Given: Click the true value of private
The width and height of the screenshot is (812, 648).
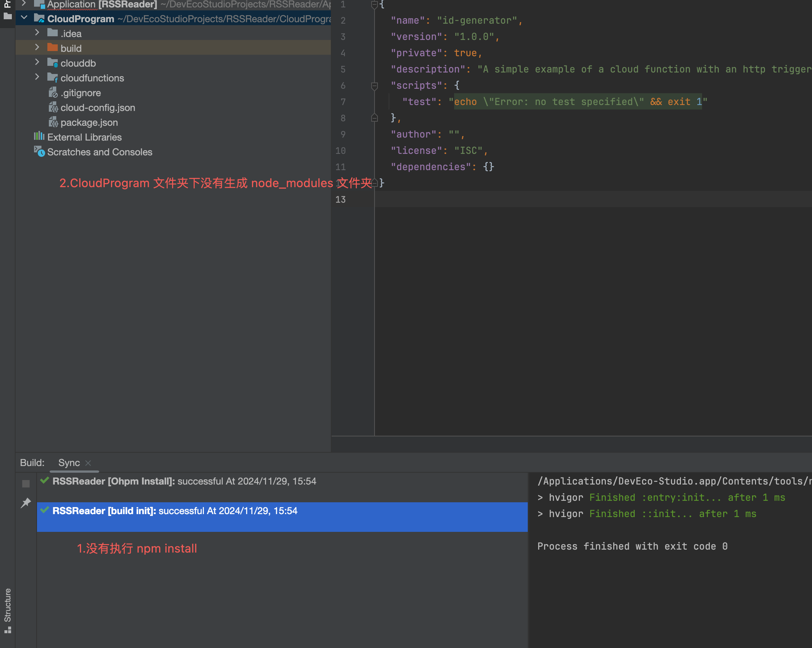Looking at the screenshot, I should 465,53.
